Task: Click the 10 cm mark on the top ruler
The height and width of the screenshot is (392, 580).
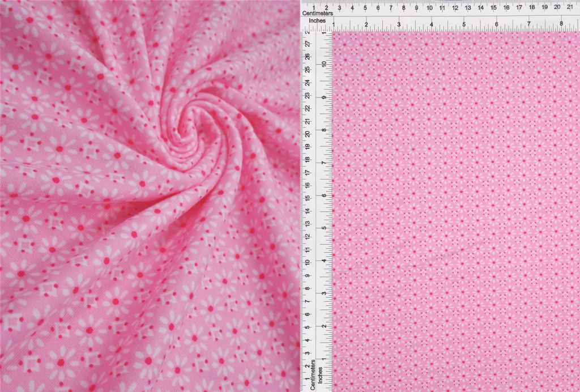Action: (429, 8)
